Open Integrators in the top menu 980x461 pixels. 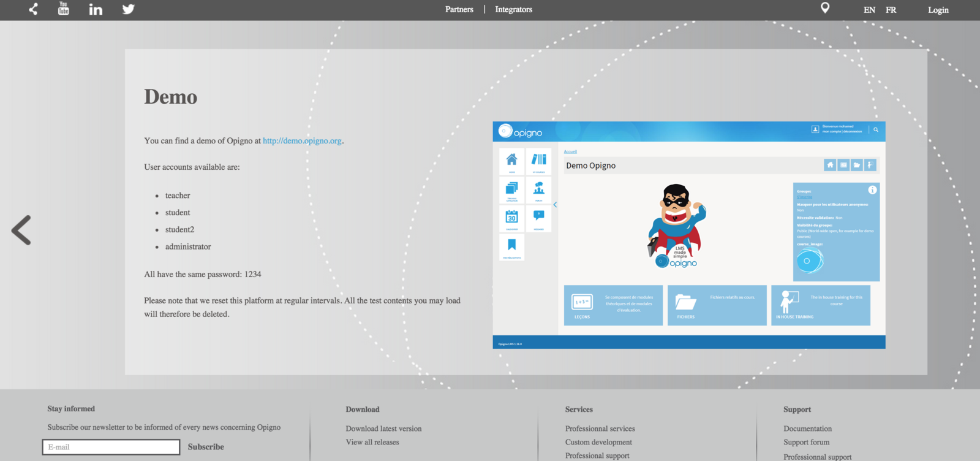click(x=513, y=9)
